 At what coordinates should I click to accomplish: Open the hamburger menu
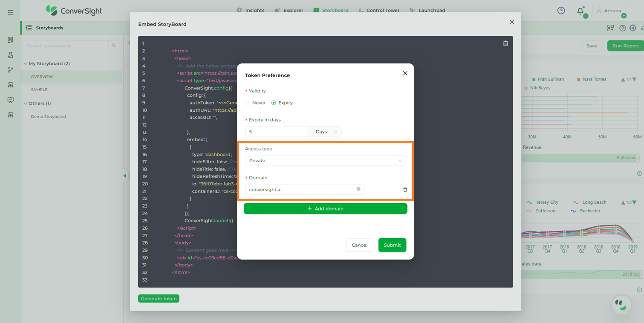10,13
